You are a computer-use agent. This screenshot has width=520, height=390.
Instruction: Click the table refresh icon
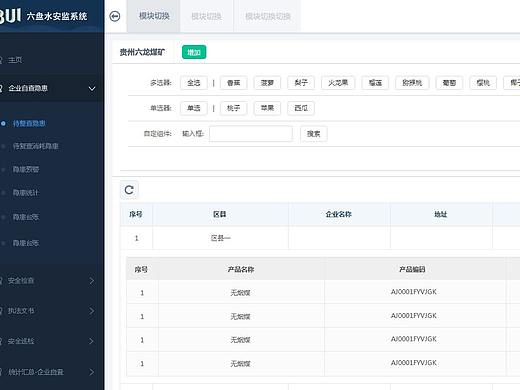click(x=129, y=190)
